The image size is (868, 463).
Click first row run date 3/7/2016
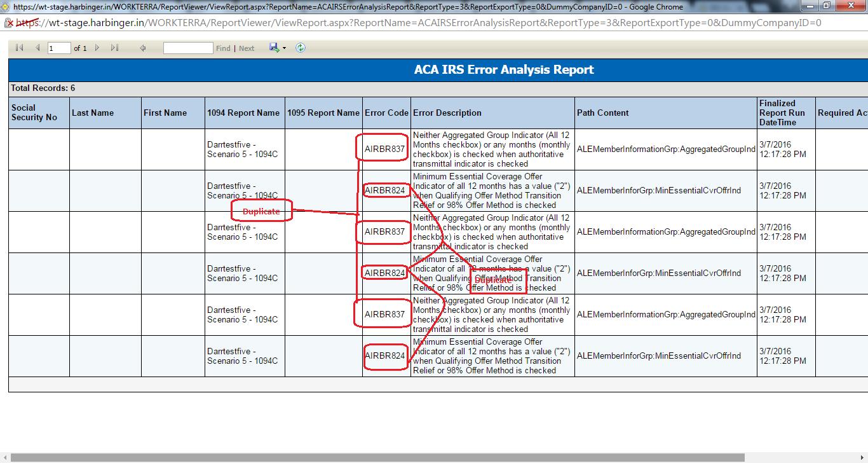click(783, 149)
